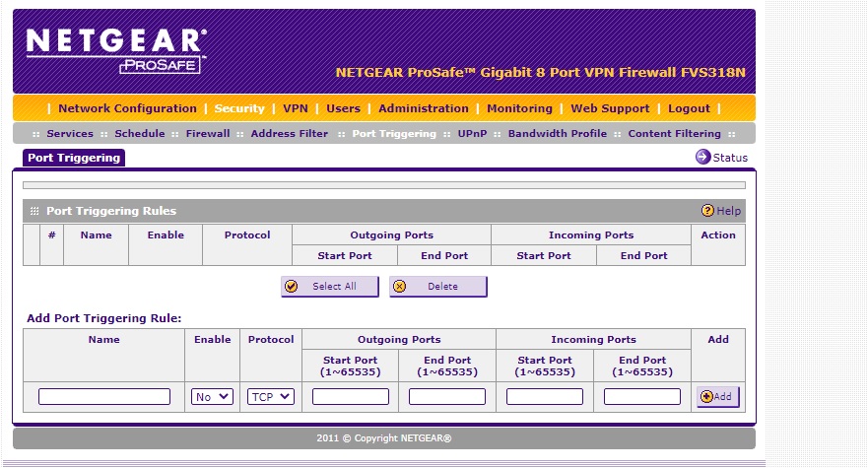Image resolution: width=868 pixels, height=468 pixels.
Task: Click the Outgoing Start Port input
Action: pos(351,396)
